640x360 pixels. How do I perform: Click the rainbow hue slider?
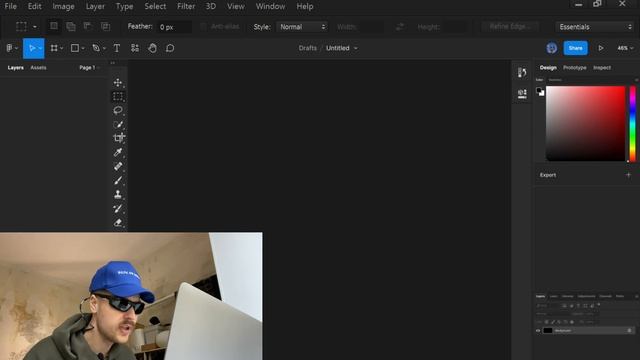tap(633, 123)
